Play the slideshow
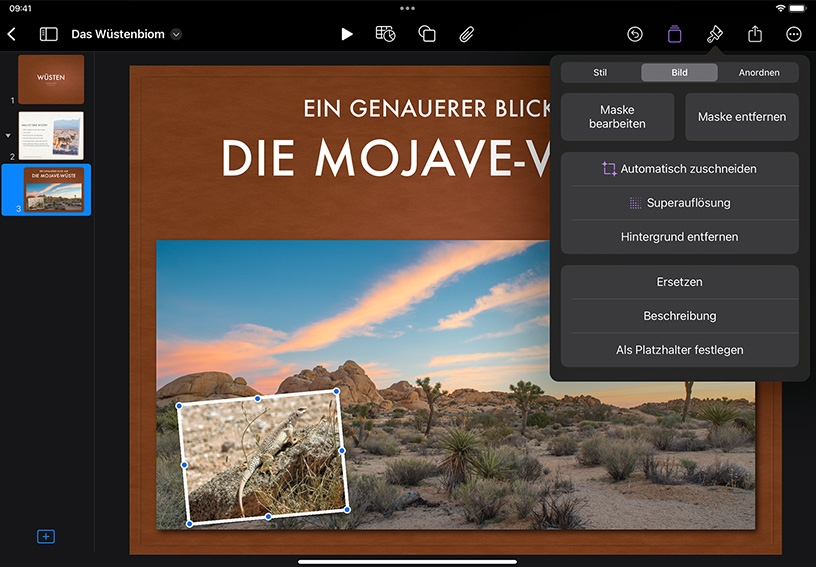Image resolution: width=816 pixels, height=567 pixels. (347, 34)
